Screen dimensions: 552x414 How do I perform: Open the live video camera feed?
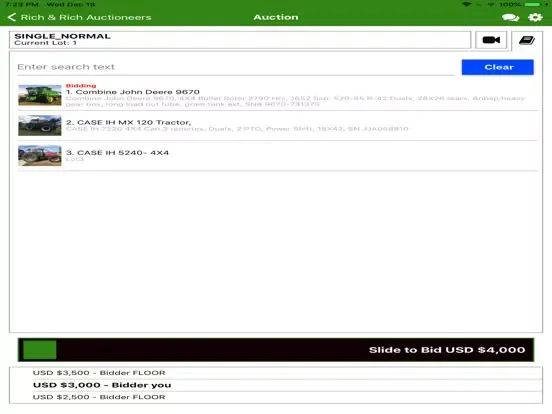[x=491, y=40]
